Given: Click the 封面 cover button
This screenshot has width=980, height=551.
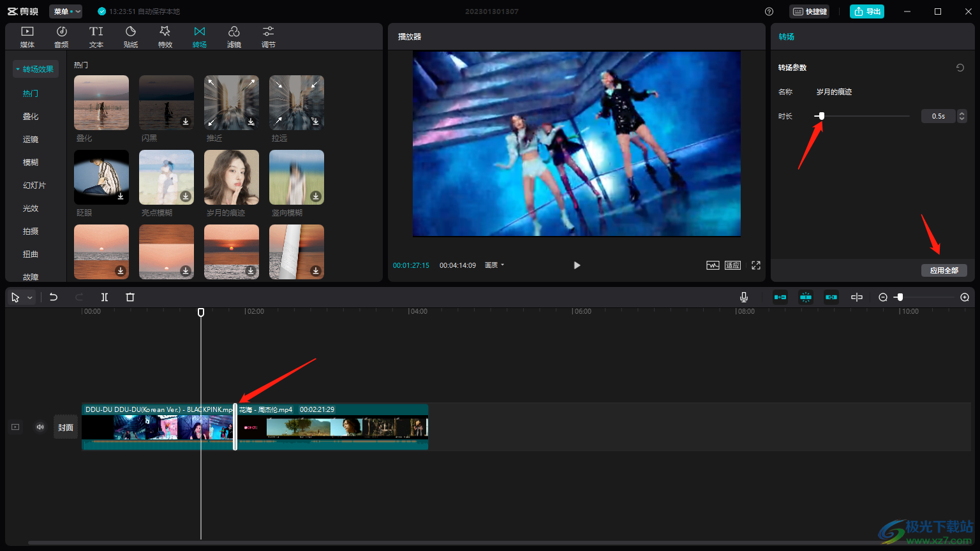Looking at the screenshot, I should 66,427.
